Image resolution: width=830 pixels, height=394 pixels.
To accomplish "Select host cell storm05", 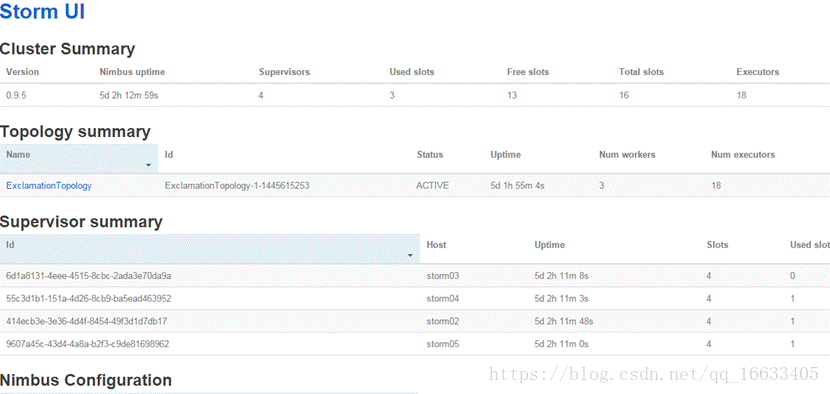I will pos(443,344).
